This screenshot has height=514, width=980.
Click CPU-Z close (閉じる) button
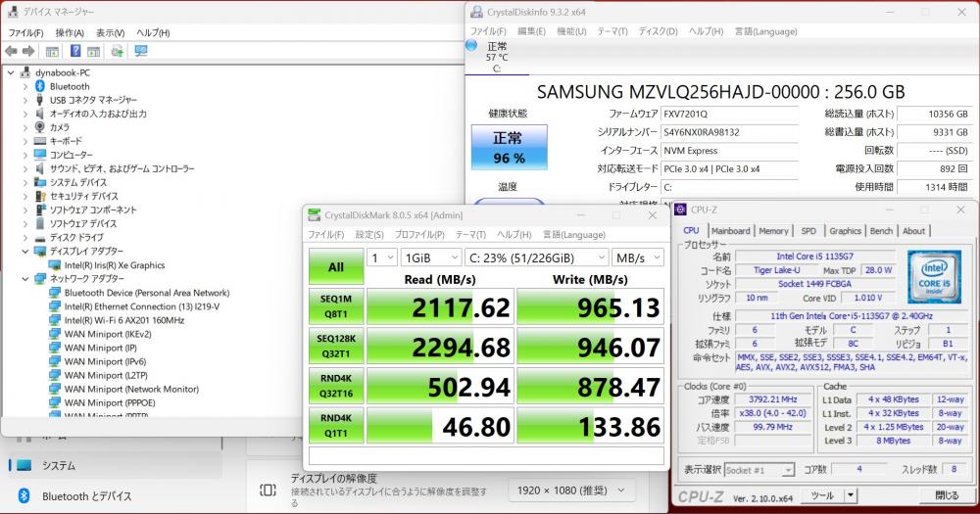click(947, 495)
